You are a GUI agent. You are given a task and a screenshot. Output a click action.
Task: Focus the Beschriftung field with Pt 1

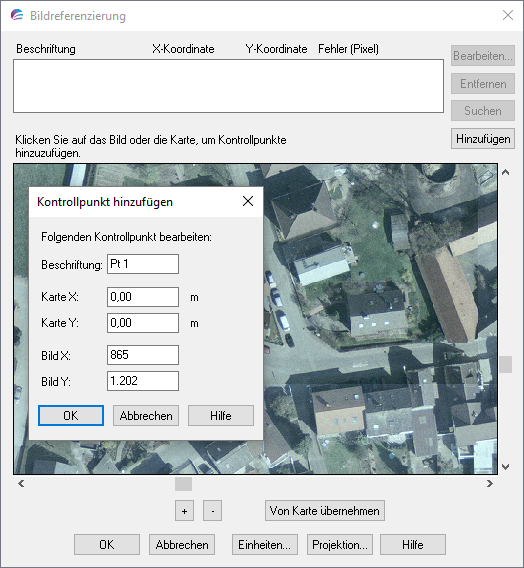(143, 264)
